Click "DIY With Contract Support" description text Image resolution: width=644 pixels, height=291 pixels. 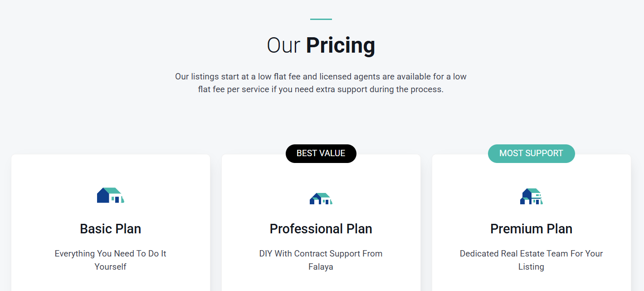coord(321,254)
